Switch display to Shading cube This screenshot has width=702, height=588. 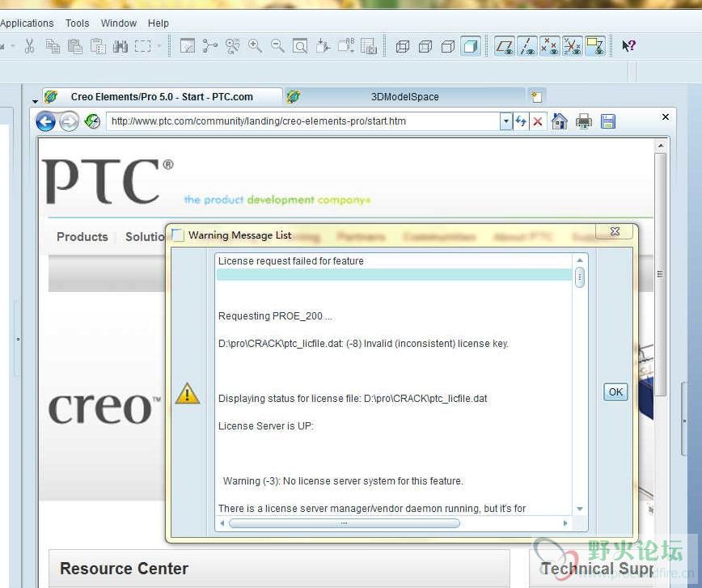471,46
